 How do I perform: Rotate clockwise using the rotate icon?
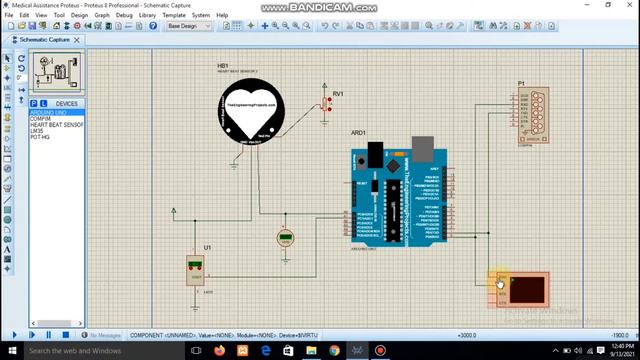click(22, 58)
